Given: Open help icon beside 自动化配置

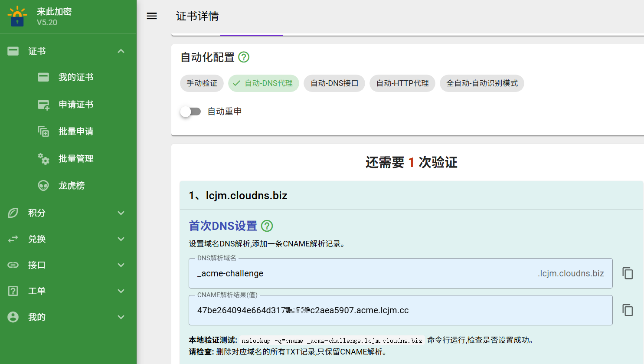Looking at the screenshot, I should [244, 57].
